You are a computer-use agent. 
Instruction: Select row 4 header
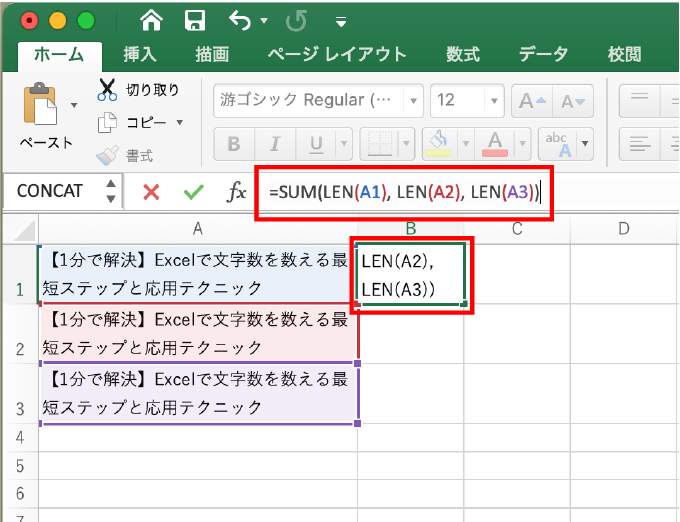click(x=20, y=437)
